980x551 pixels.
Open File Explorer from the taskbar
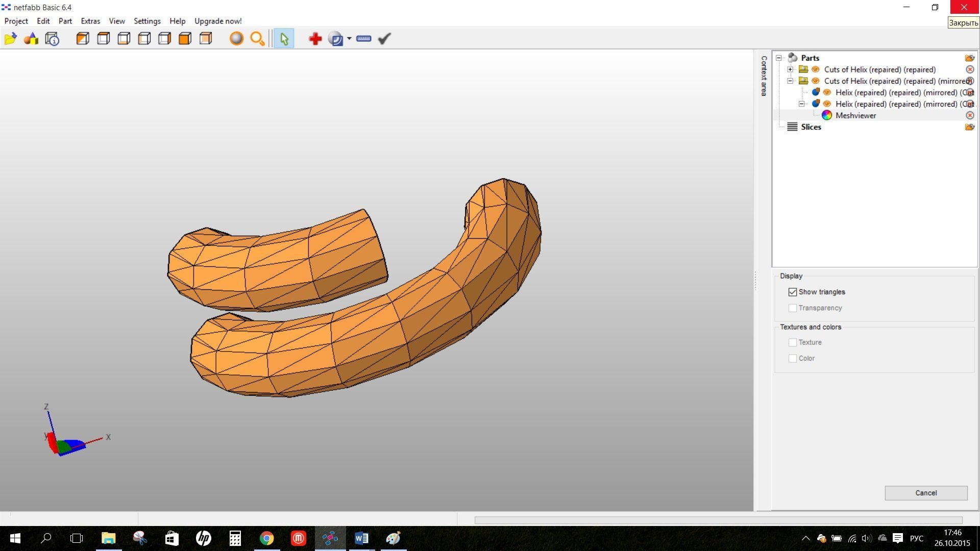pos(108,538)
